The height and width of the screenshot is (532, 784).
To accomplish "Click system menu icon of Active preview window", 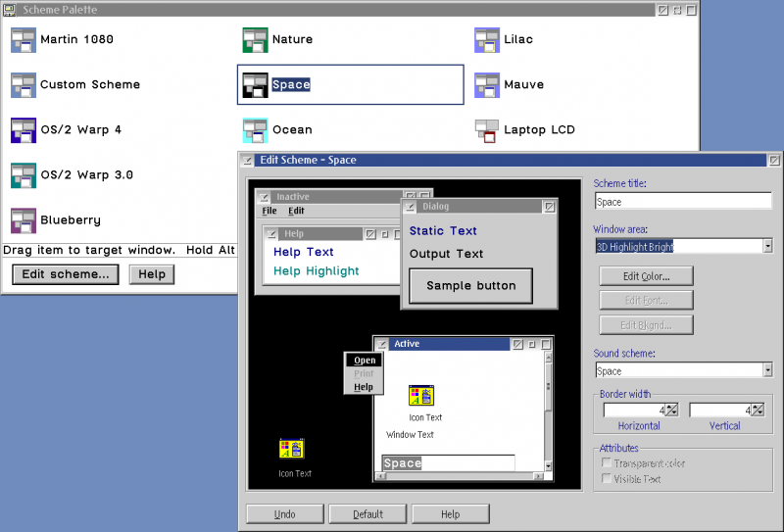I will pyautogui.click(x=381, y=344).
